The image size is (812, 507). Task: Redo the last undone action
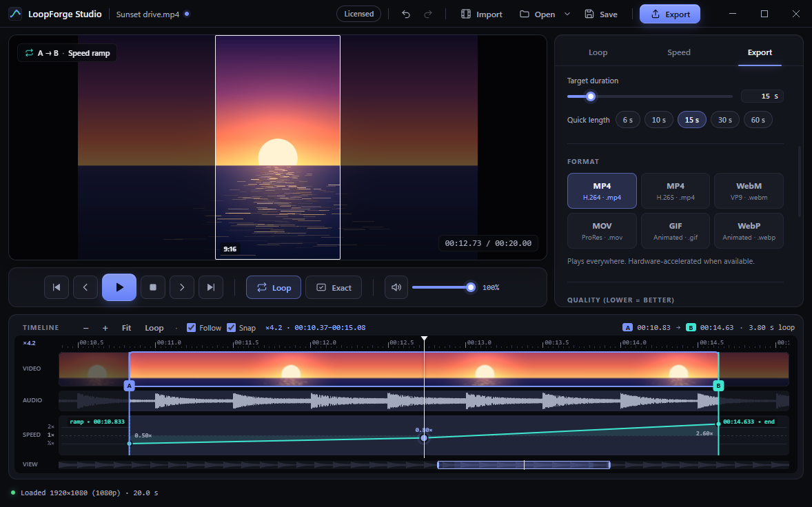(x=428, y=14)
